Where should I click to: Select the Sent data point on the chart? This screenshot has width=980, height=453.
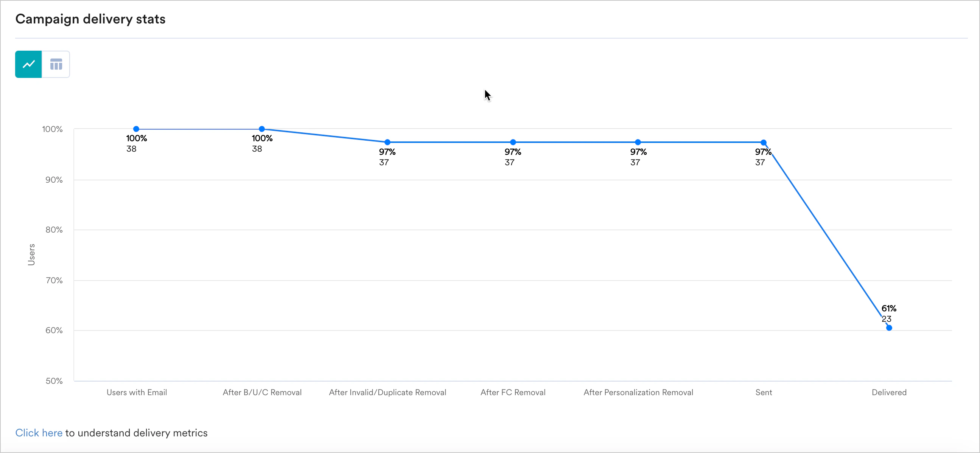(x=764, y=142)
